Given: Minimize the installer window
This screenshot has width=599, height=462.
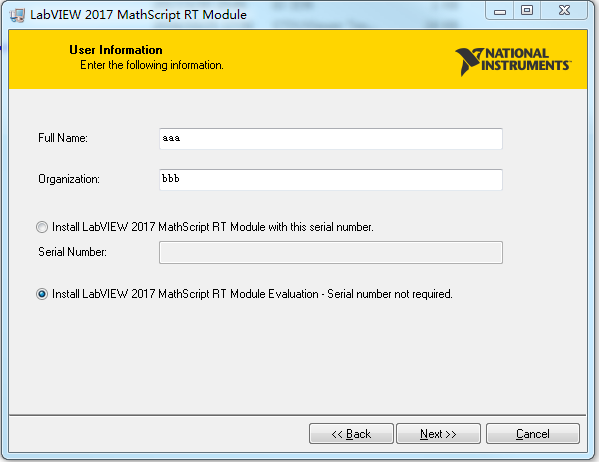Looking at the screenshot, I should (x=500, y=11).
